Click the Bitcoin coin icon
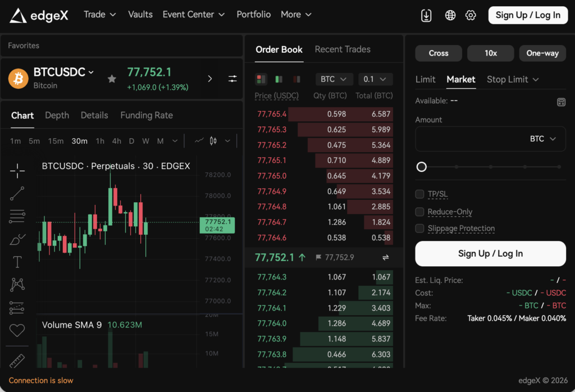The image size is (575, 392). pyautogui.click(x=19, y=79)
